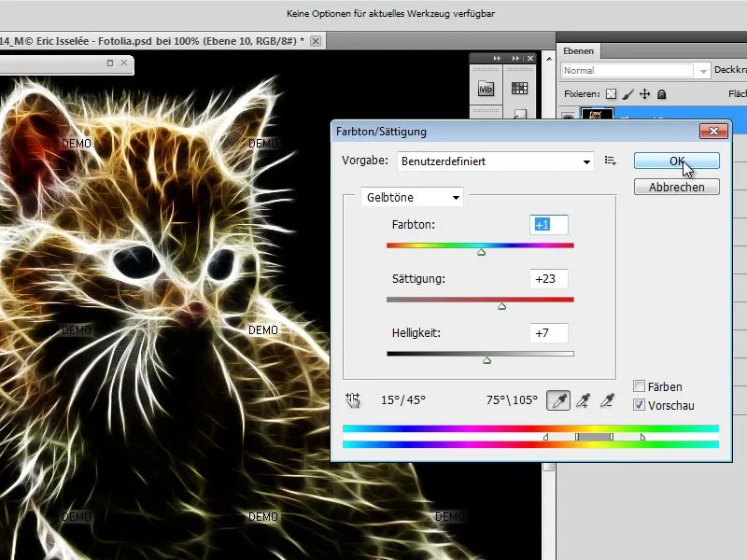Open the grid panel icon beside Mb
Viewport: 747px width, 560px height.
pos(519,88)
